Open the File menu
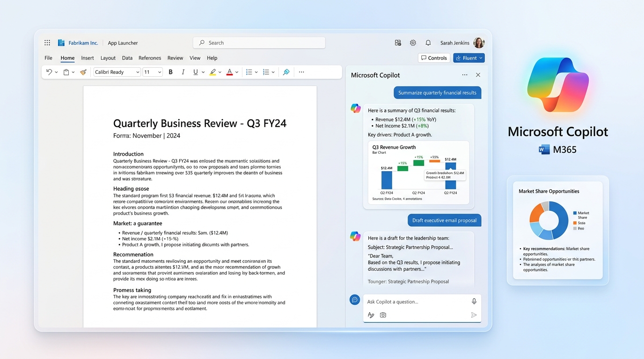The height and width of the screenshot is (359, 644). tap(48, 58)
